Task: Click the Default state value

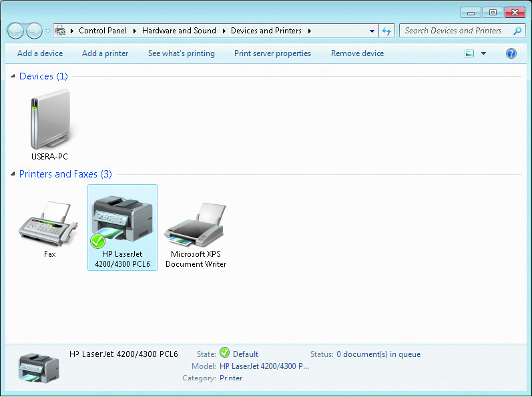Action: click(x=246, y=354)
